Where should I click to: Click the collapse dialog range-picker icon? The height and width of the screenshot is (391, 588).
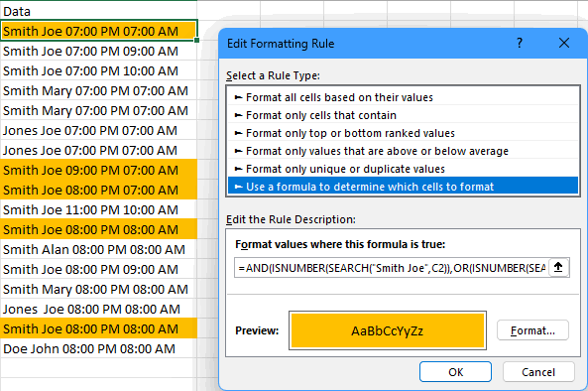click(558, 268)
